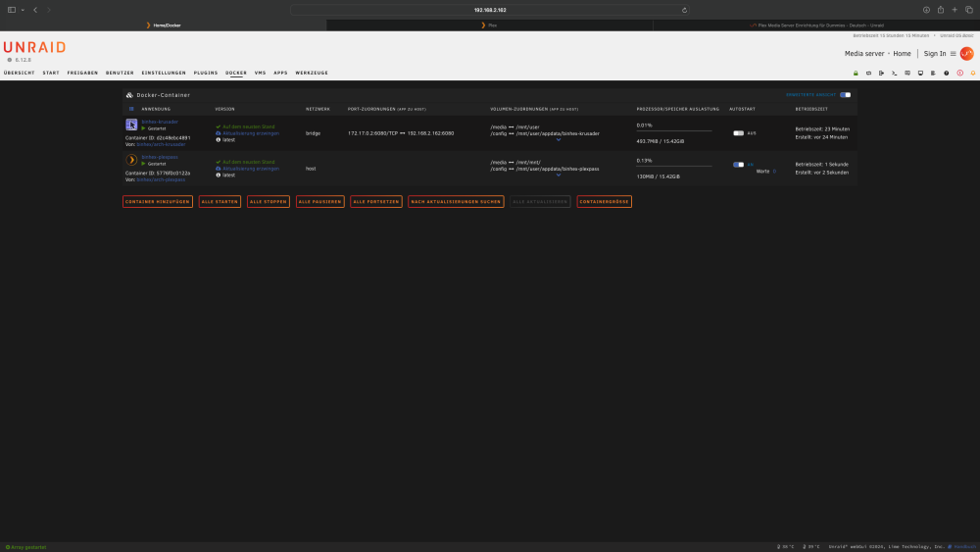Click the green play icon for binhex-plexpass
The height and width of the screenshot is (552, 980).
click(x=143, y=164)
